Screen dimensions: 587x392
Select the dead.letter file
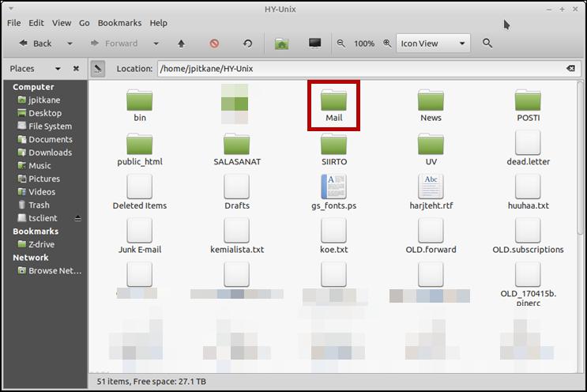[528, 149]
